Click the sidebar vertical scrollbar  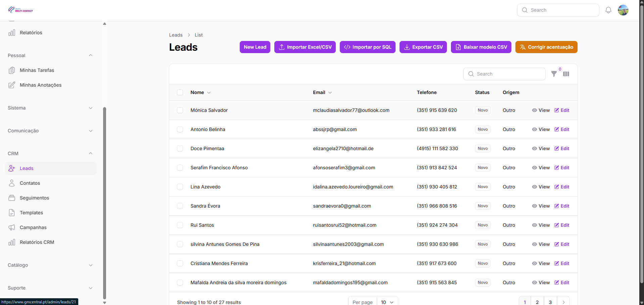tap(104, 202)
